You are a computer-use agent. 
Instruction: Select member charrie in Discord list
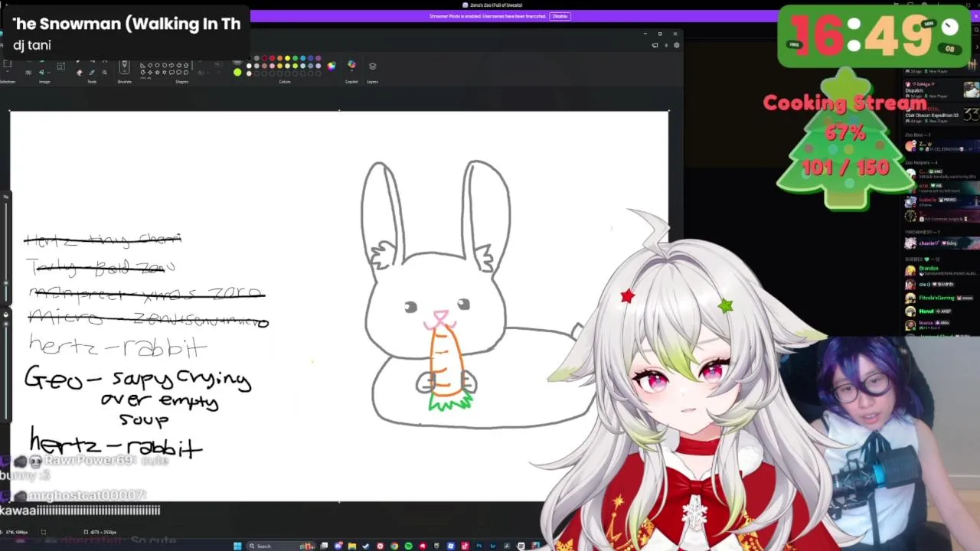tap(940, 243)
